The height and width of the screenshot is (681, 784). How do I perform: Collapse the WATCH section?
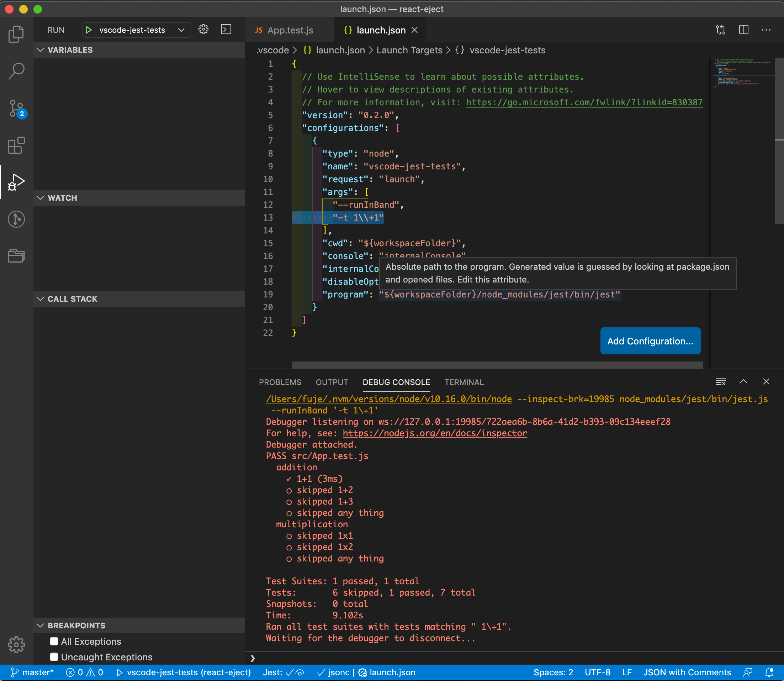[x=41, y=197]
